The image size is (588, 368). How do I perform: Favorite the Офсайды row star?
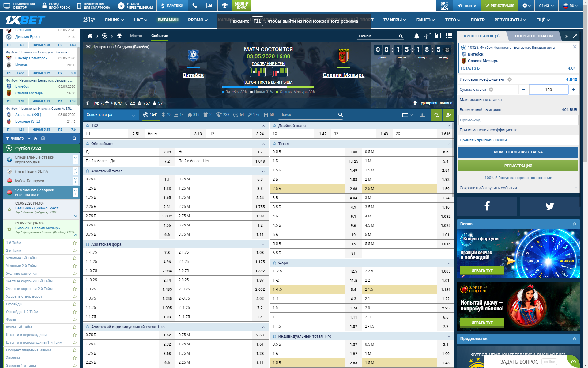(x=74, y=304)
